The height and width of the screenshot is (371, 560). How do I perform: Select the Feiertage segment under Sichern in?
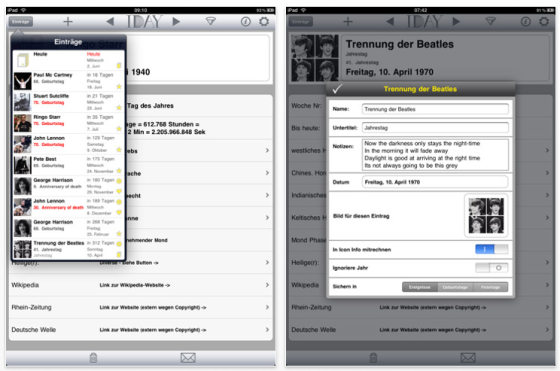[x=490, y=287]
